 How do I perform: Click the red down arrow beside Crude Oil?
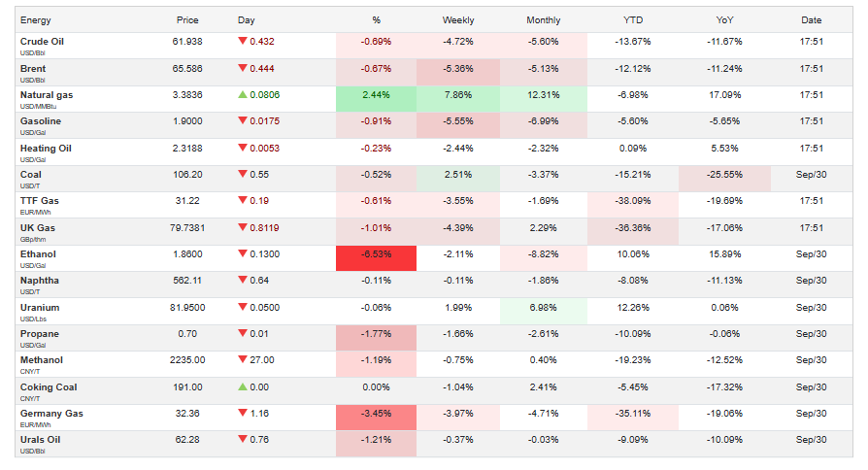point(242,42)
